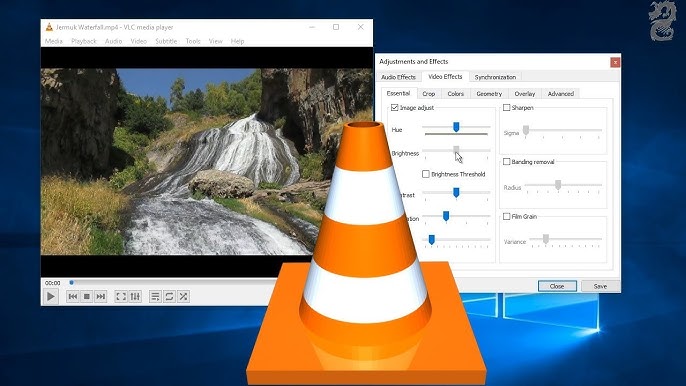686x386 pixels.
Task: Toggle loop playback mode
Action: pyautogui.click(x=169, y=296)
